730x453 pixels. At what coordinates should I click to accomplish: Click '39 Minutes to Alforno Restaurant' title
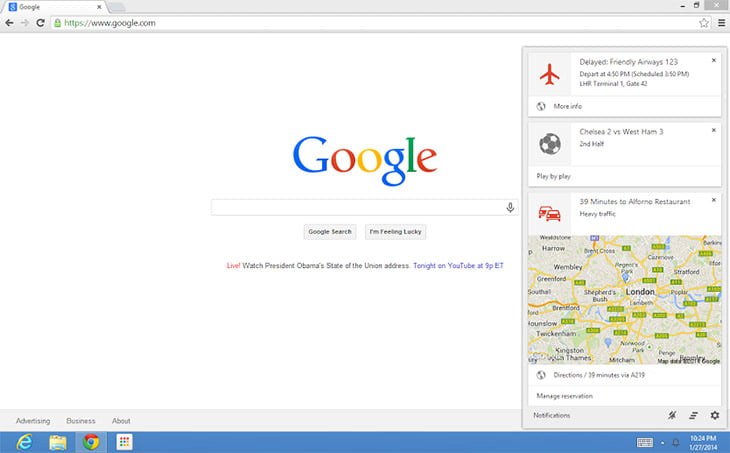coord(635,202)
